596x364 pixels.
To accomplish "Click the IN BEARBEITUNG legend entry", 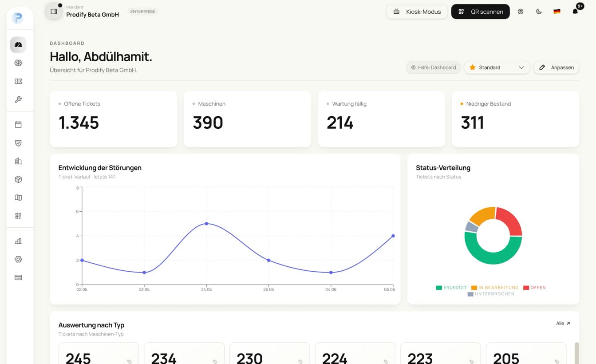I will click(x=495, y=288).
